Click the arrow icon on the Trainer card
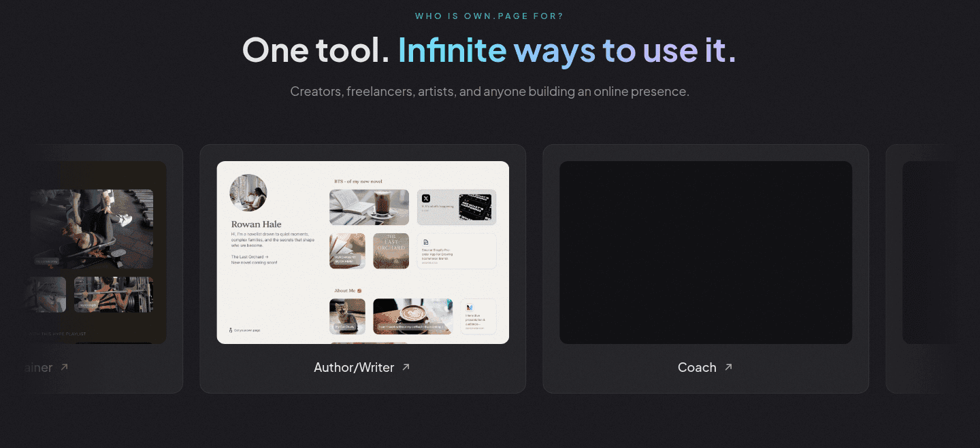The width and height of the screenshot is (980, 448). pos(65,367)
